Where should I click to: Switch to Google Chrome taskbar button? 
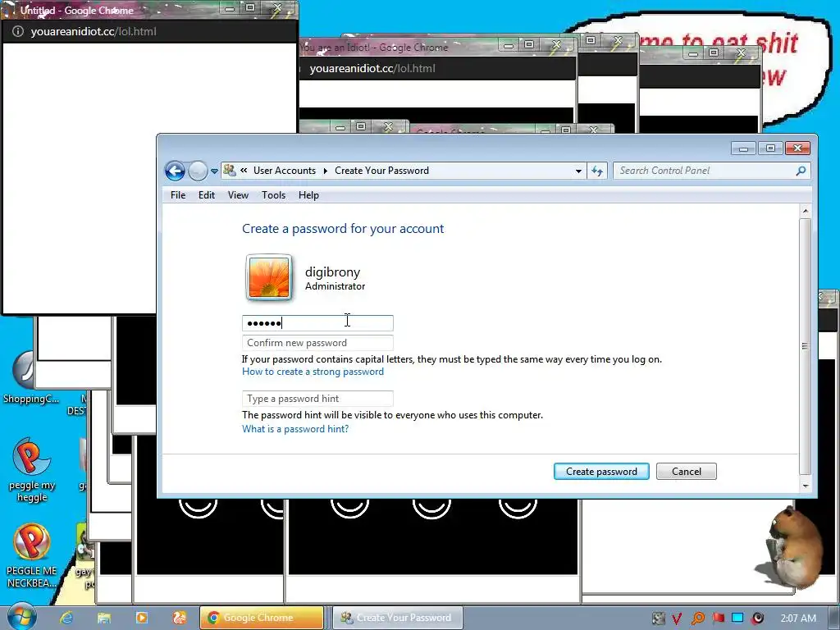click(x=262, y=618)
